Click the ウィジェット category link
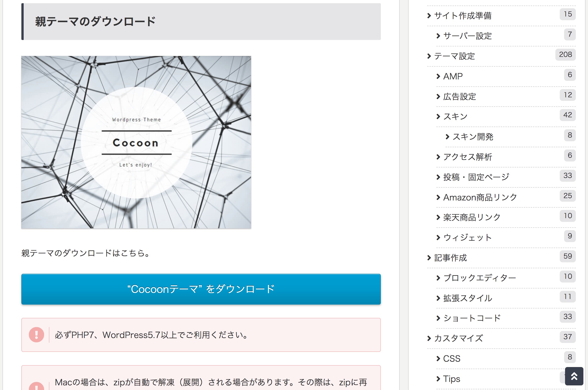Viewport: 588px width, 390px height. pos(467,237)
